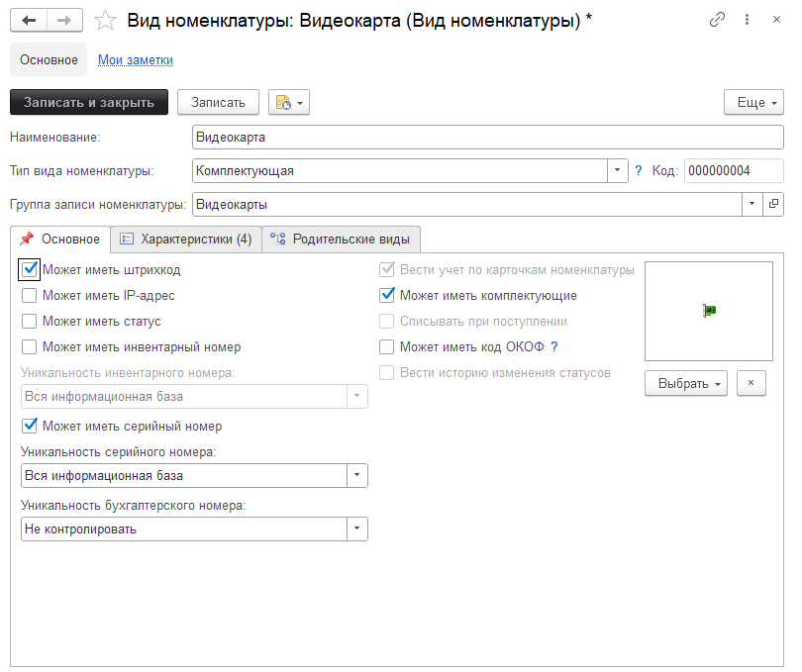The image size is (802, 672).
Task: Switch to Характеристики (4) tab
Action: click(x=186, y=240)
